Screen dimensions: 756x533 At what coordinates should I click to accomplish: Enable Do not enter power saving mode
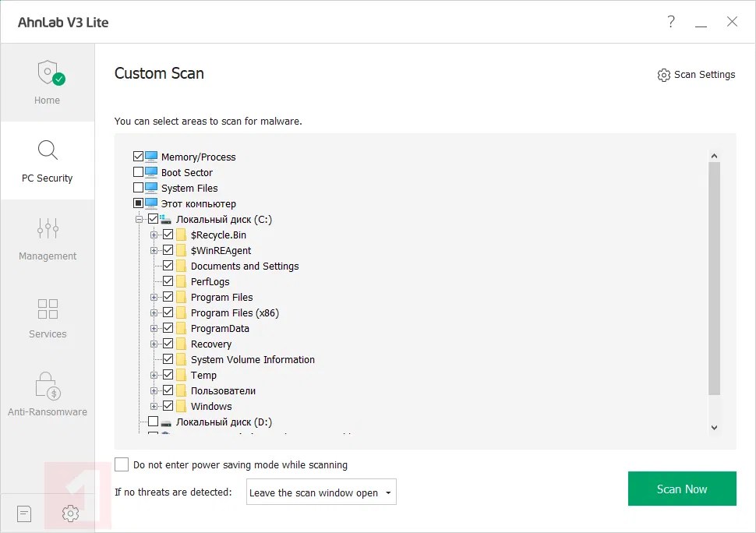(x=122, y=464)
